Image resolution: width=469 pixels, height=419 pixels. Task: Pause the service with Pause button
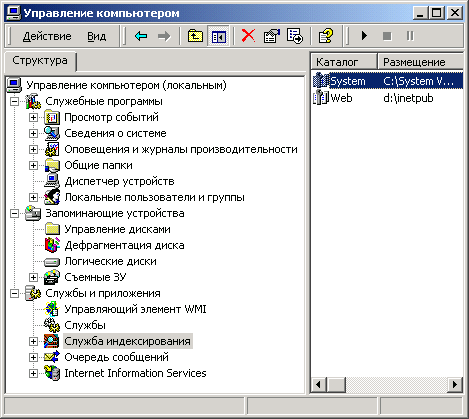410,36
